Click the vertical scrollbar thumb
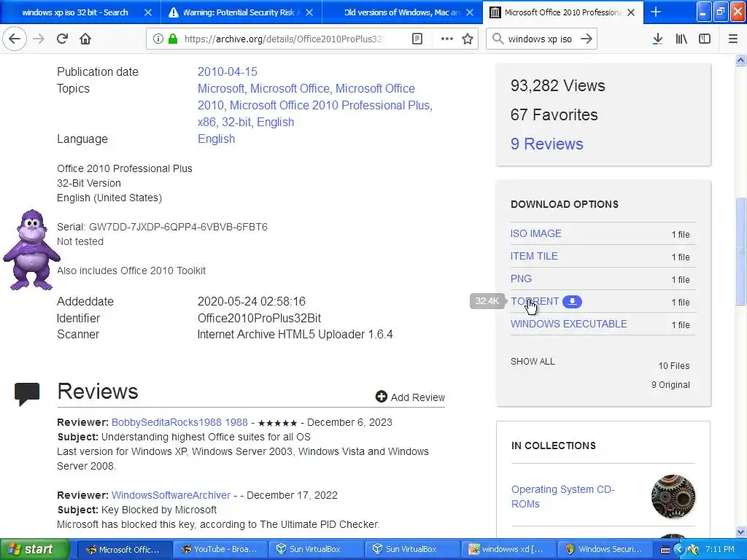This screenshot has height=560, width=747. coord(740,251)
